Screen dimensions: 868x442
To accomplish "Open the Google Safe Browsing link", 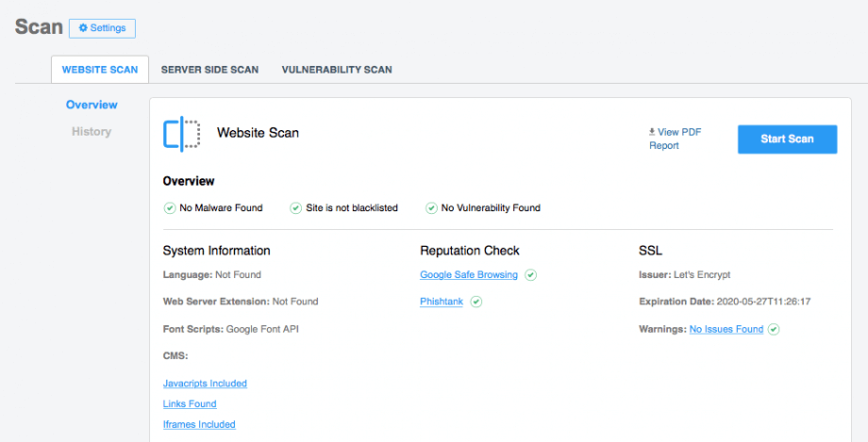I will point(469,275).
